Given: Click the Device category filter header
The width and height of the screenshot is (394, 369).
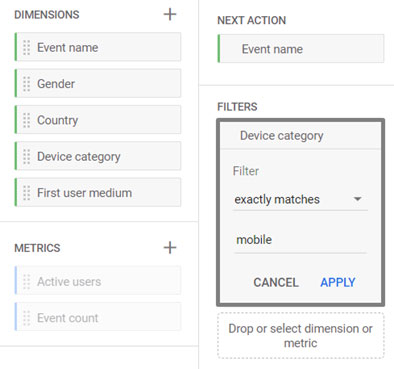Looking at the screenshot, I should click(300, 136).
